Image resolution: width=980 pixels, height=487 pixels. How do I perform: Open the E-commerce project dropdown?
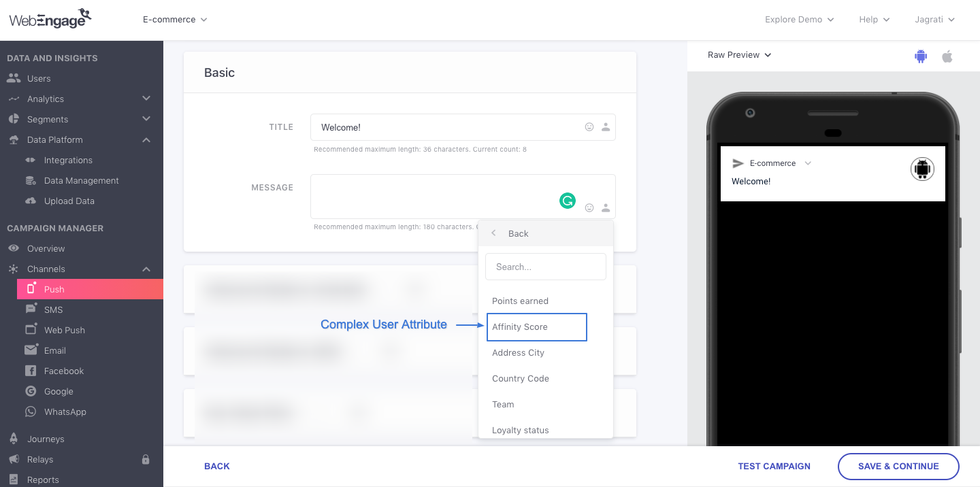click(175, 20)
